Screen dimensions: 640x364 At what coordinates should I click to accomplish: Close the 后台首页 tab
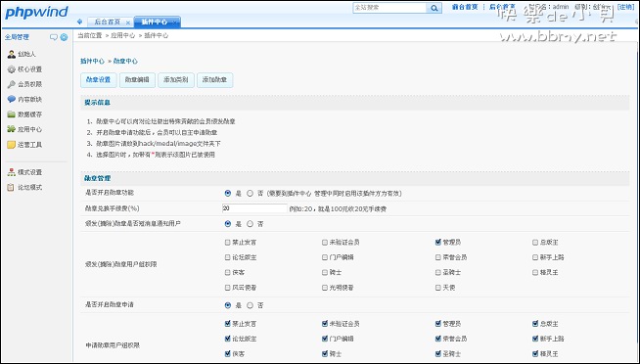pyautogui.click(x=128, y=23)
